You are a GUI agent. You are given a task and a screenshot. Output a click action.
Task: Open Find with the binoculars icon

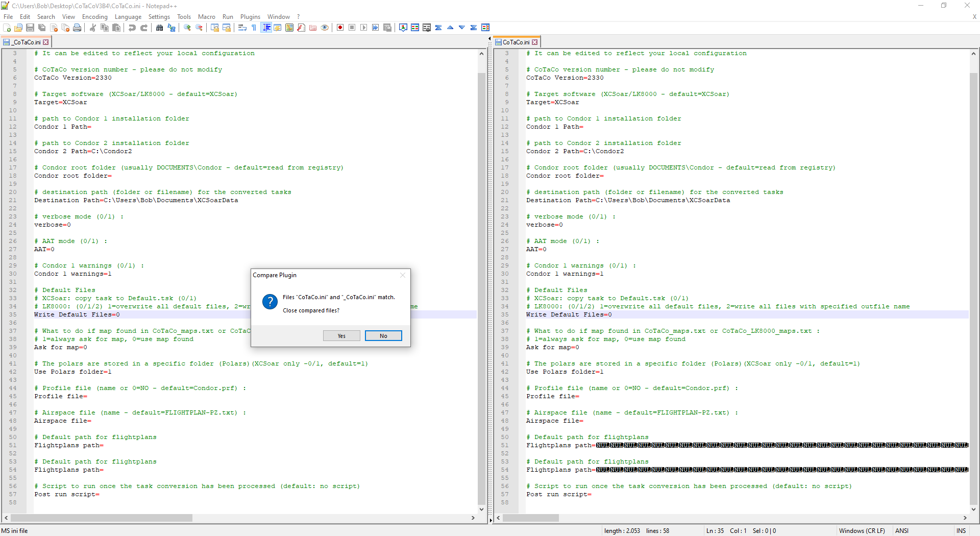point(160,28)
